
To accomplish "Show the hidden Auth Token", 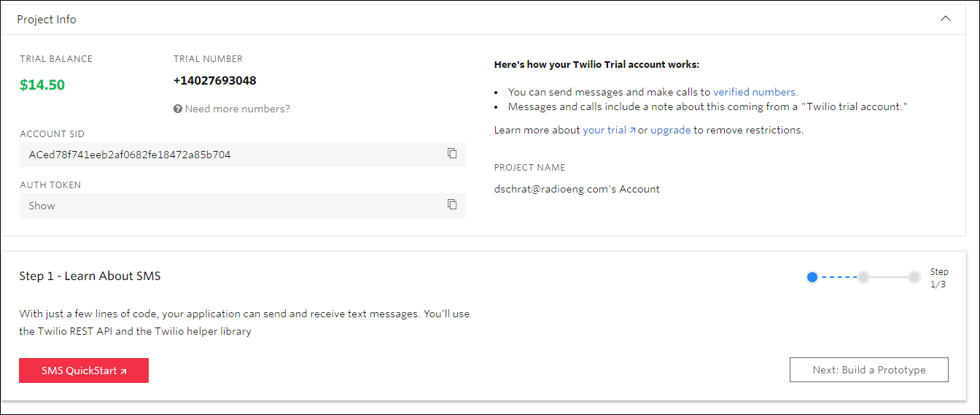I will [x=42, y=206].
